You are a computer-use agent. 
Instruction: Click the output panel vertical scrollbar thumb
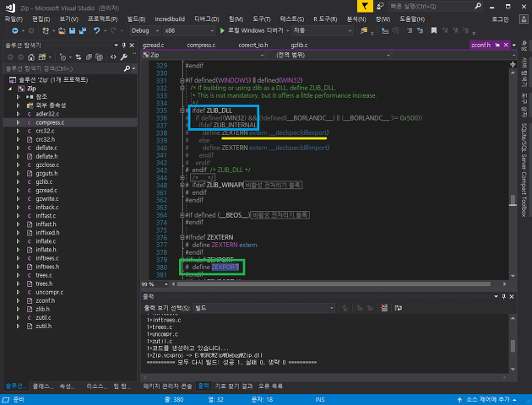coord(513,346)
